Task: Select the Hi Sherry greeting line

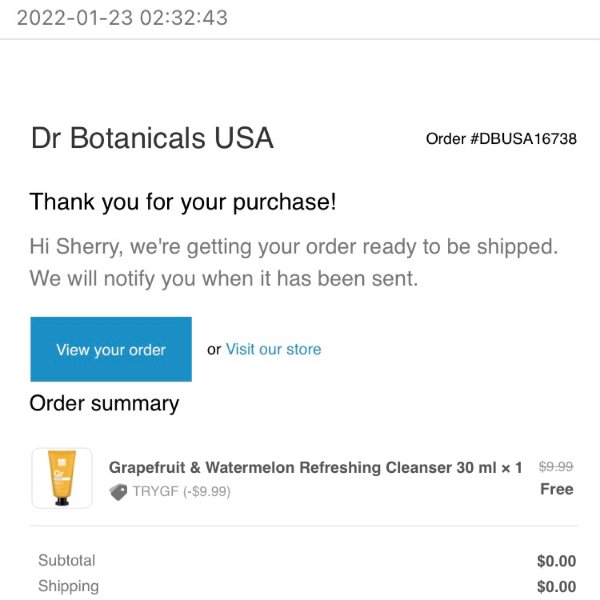Action: coord(294,246)
